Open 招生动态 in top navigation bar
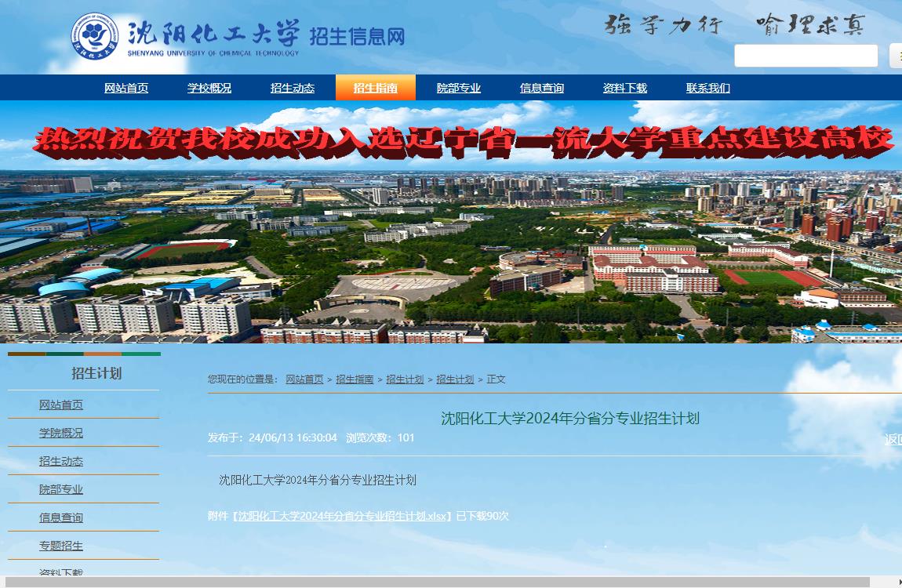 point(293,88)
